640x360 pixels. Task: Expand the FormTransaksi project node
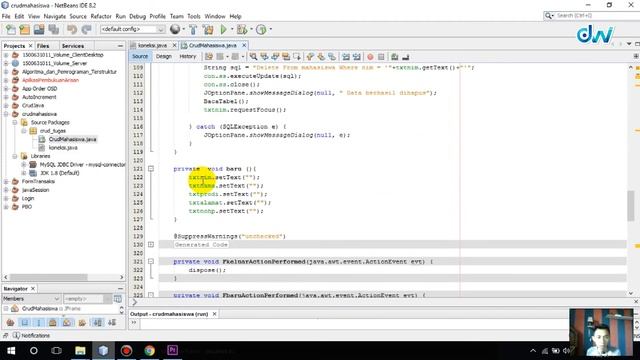(6, 181)
